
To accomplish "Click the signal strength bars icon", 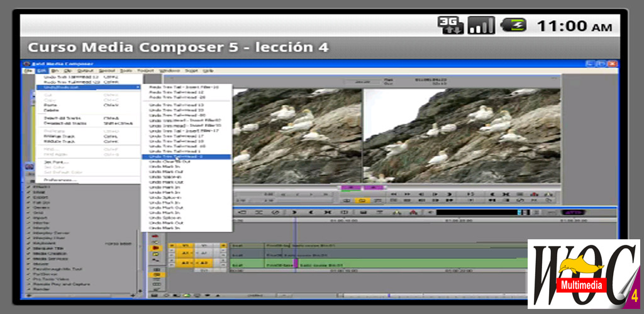I will (481, 25).
